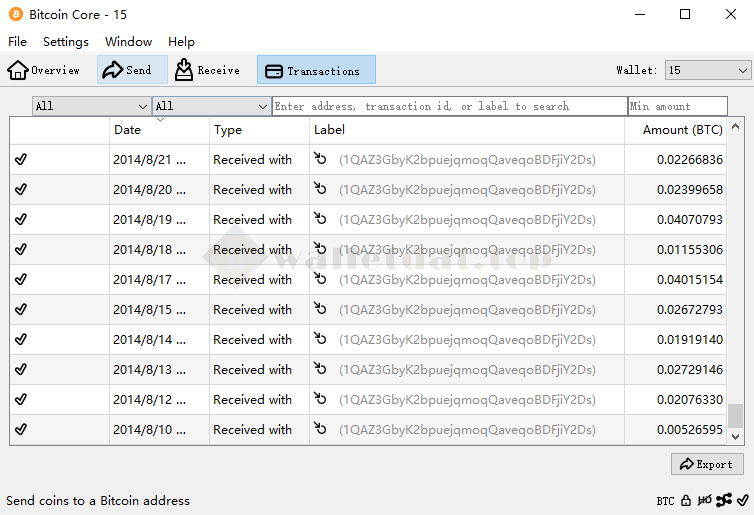Click the Bitcoin Core logo in title bar
The height and width of the screenshot is (515, 754).
pos(15,15)
